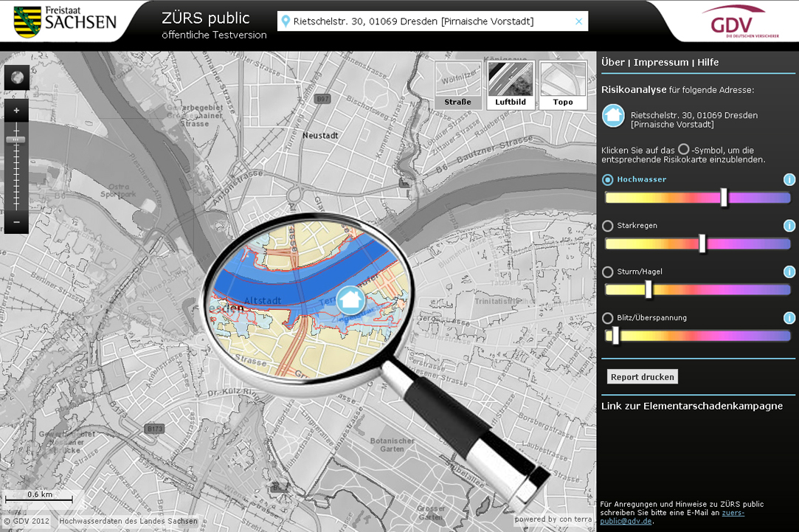Open info icon for Sturm/Hagel
The image size is (799, 532).
coord(789,272)
